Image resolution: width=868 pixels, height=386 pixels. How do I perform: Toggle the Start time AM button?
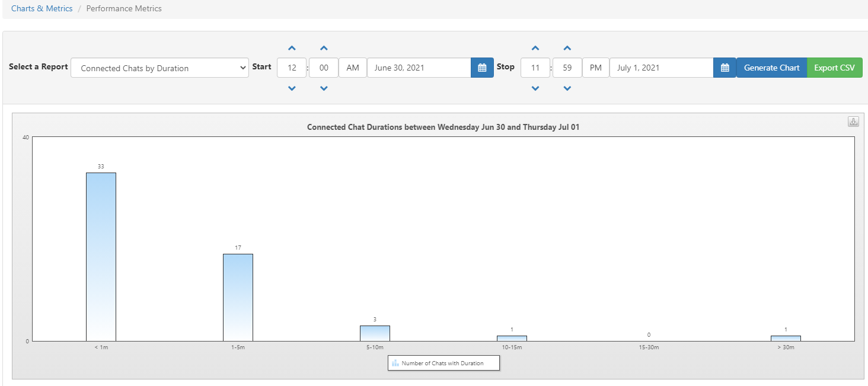point(353,68)
